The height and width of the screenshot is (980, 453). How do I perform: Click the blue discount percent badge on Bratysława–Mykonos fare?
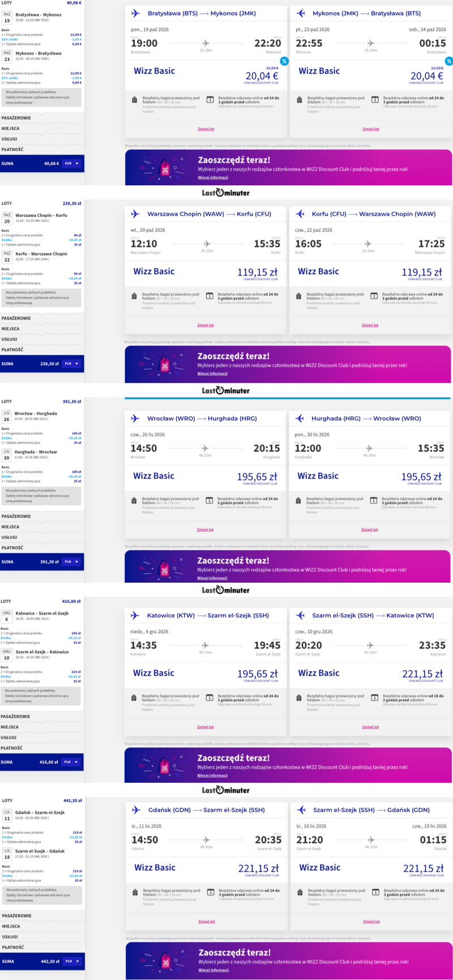(x=284, y=61)
